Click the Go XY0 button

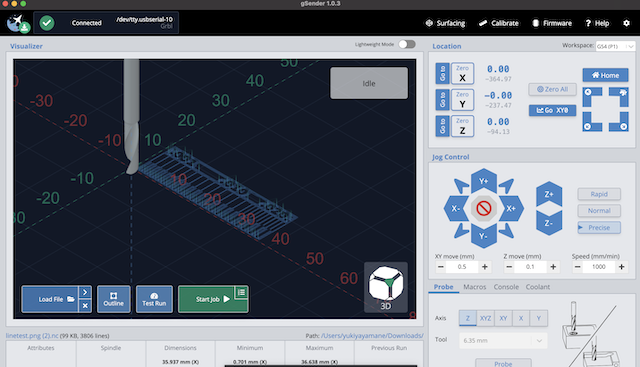(552, 110)
